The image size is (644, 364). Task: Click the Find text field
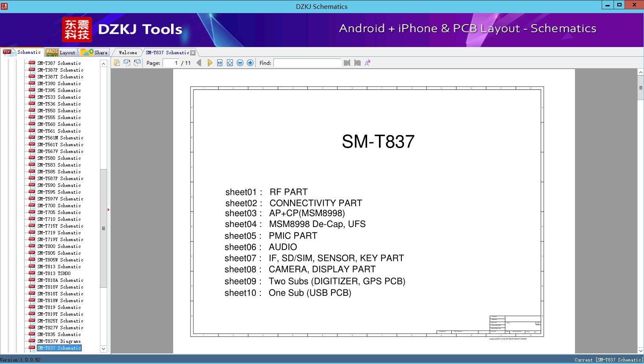tap(307, 63)
